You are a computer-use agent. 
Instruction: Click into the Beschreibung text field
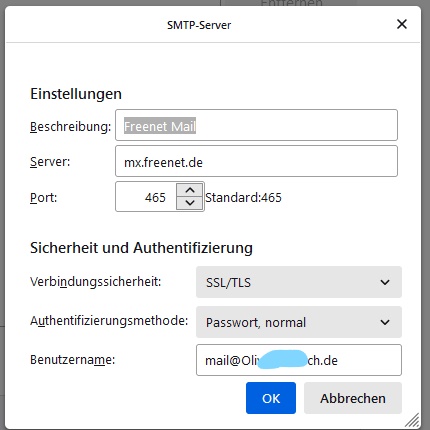(x=256, y=125)
